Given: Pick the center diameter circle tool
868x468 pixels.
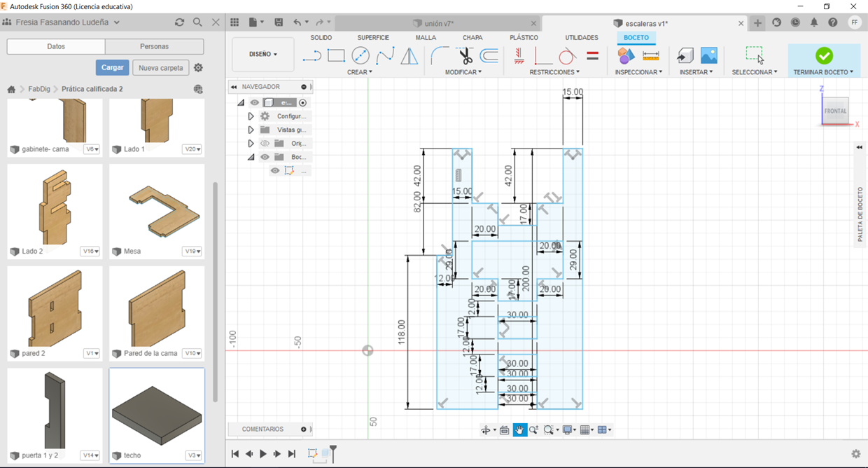Looking at the screenshot, I should pyautogui.click(x=360, y=56).
